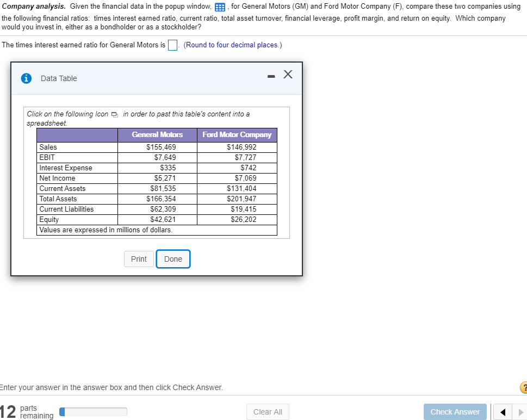Image resolution: width=527 pixels, height=420 pixels.
Task: Collapse the Data Table popup with the minimize icon
Action: pos(271,76)
